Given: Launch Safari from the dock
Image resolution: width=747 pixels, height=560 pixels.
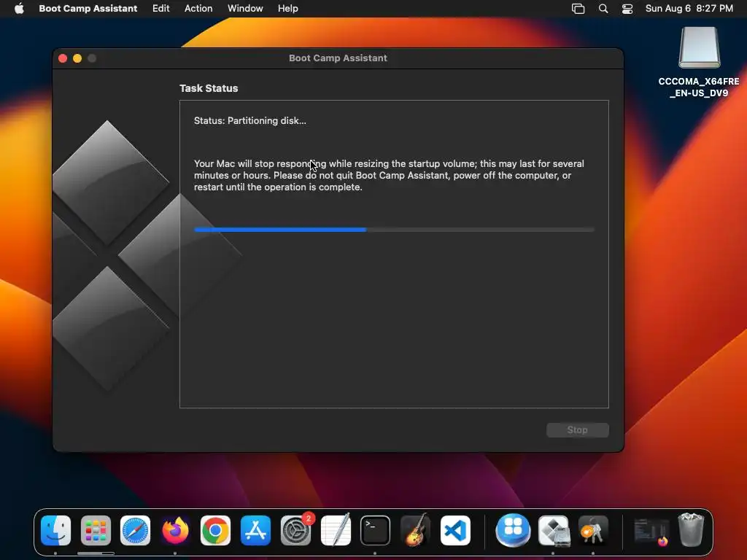Looking at the screenshot, I should click(135, 531).
